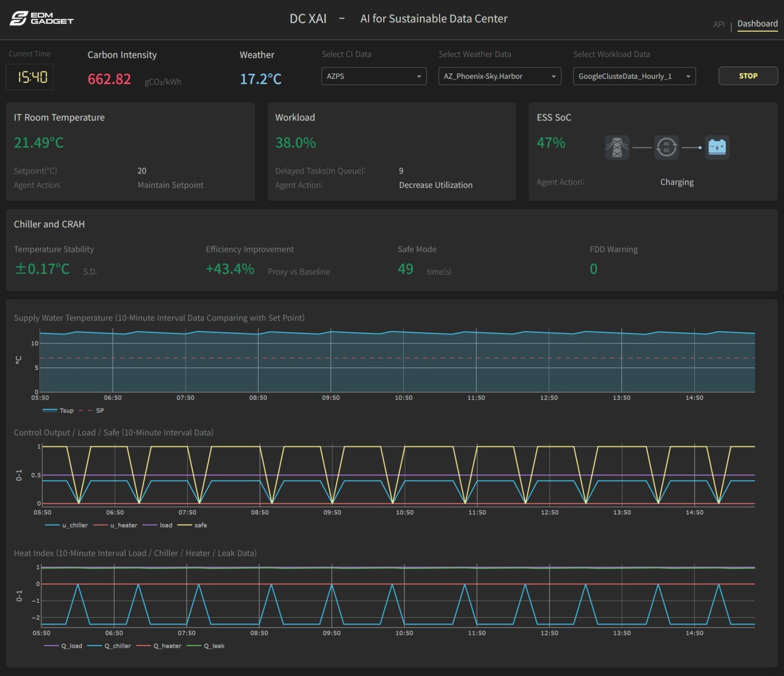Viewport: 784px width, 676px height.
Task: Hide the safe series in legend
Action: pyautogui.click(x=194, y=525)
